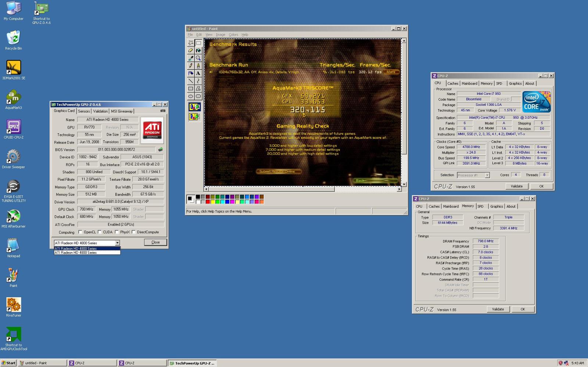Open the GPU selection dropdown in GPU-Z
588x367 pixels.
[x=117, y=243]
